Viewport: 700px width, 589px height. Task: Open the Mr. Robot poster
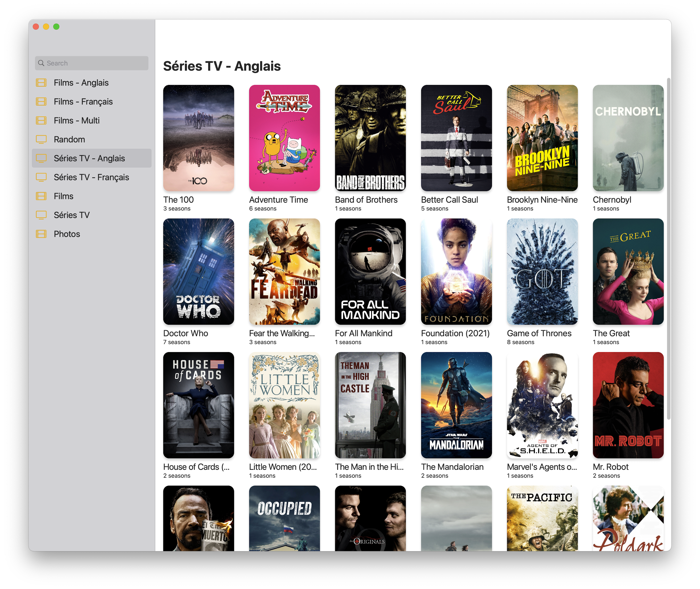(x=628, y=405)
